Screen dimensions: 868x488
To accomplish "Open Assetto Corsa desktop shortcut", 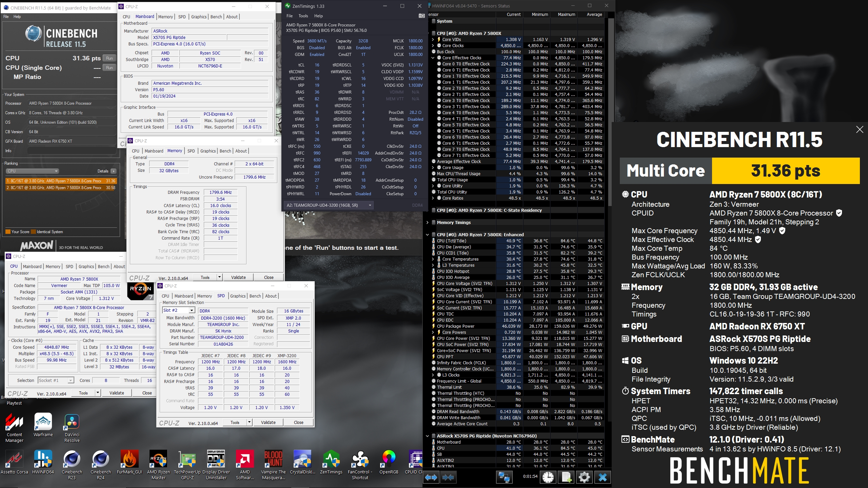I will (x=14, y=462).
